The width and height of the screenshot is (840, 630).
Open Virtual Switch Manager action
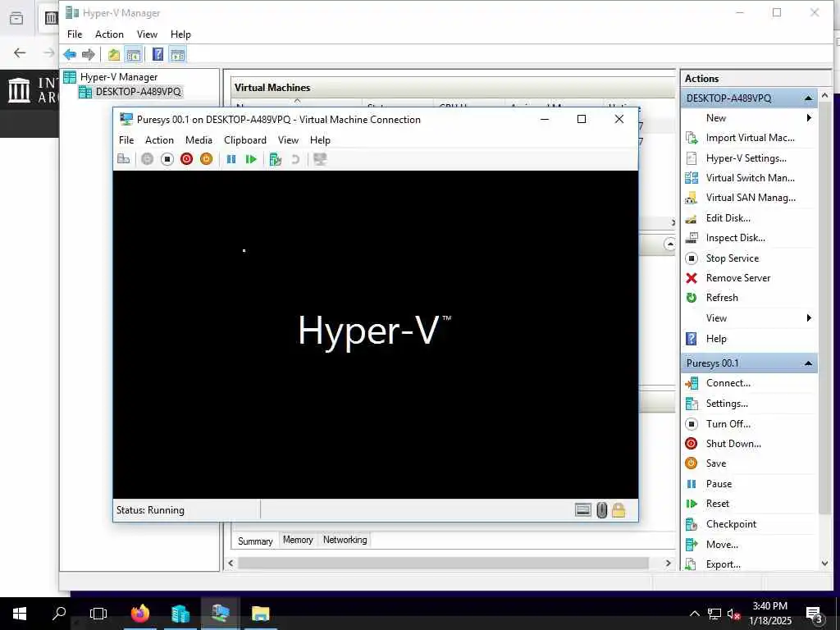pos(749,178)
